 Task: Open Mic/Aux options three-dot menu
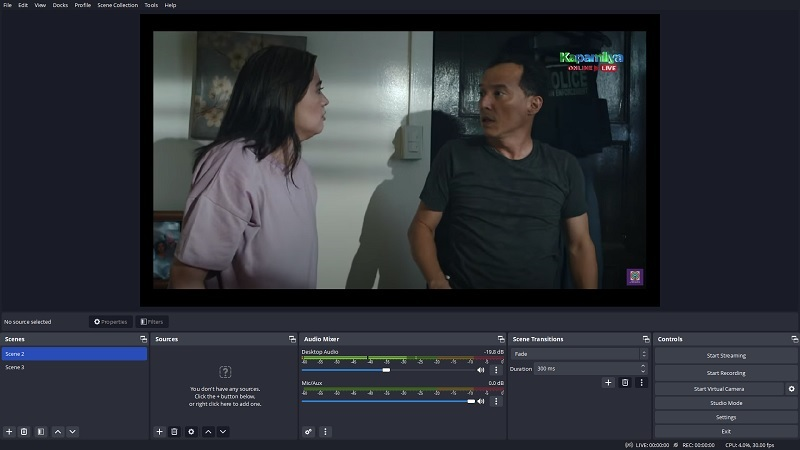[496, 402]
